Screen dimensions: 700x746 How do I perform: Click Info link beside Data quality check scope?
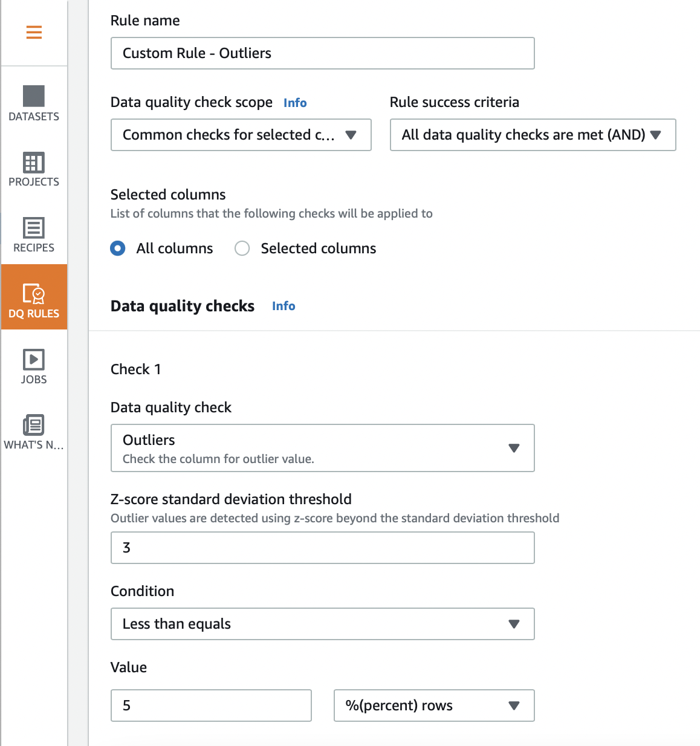click(295, 103)
